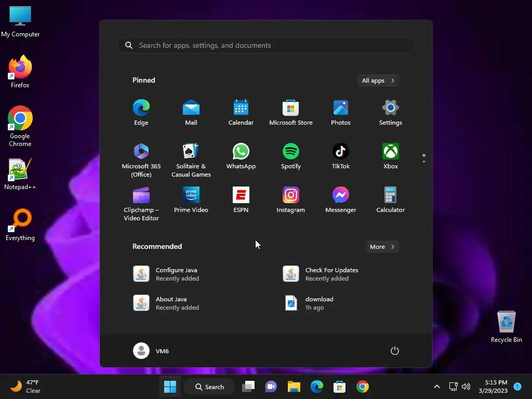Screen dimensions: 532x399
Task: Open volume control tray icon
Action: 466,387
